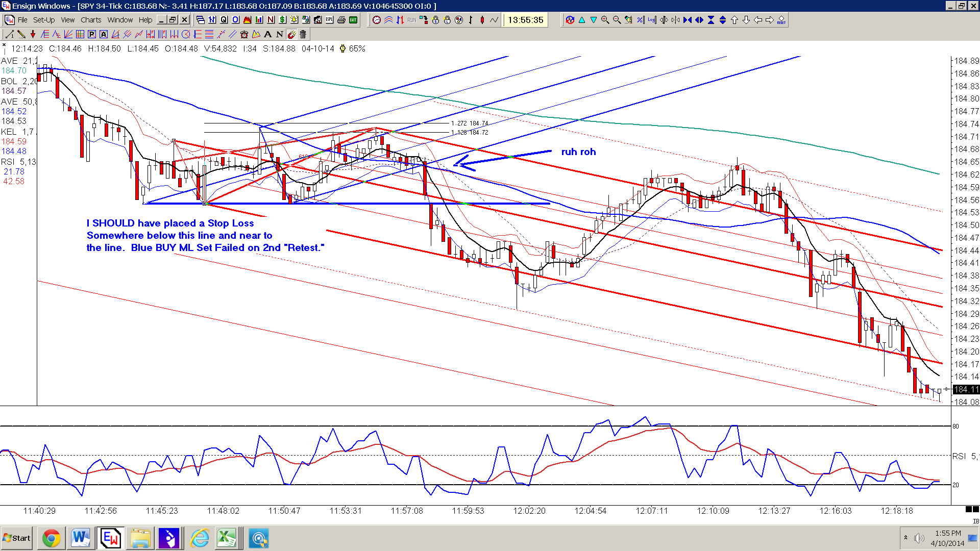This screenshot has height=551, width=980.
Task: Open the File menu
Action: (x=22, y=20)
